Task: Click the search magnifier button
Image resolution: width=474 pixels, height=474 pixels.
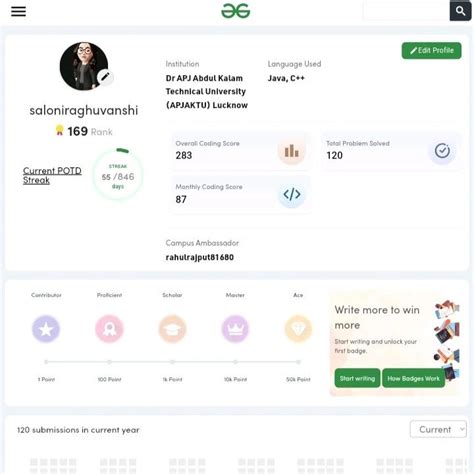Action: [460, 11]
